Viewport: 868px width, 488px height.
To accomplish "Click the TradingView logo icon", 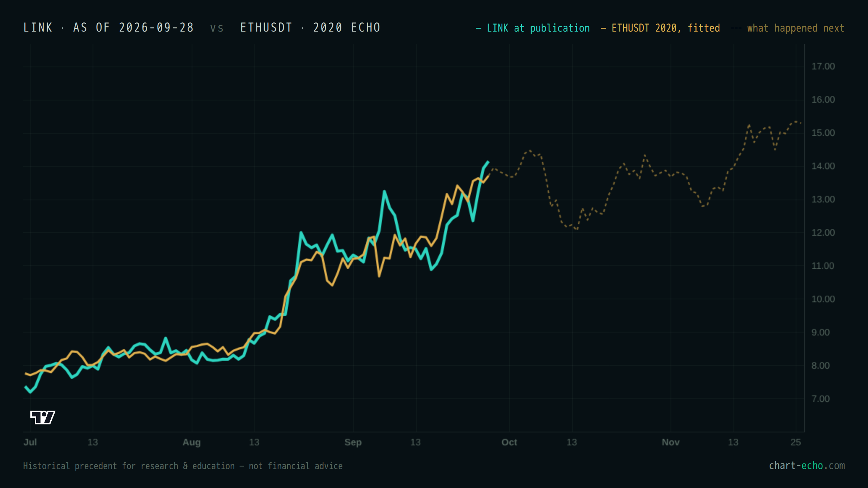I will pyautogui.click(x=43, y=417).
